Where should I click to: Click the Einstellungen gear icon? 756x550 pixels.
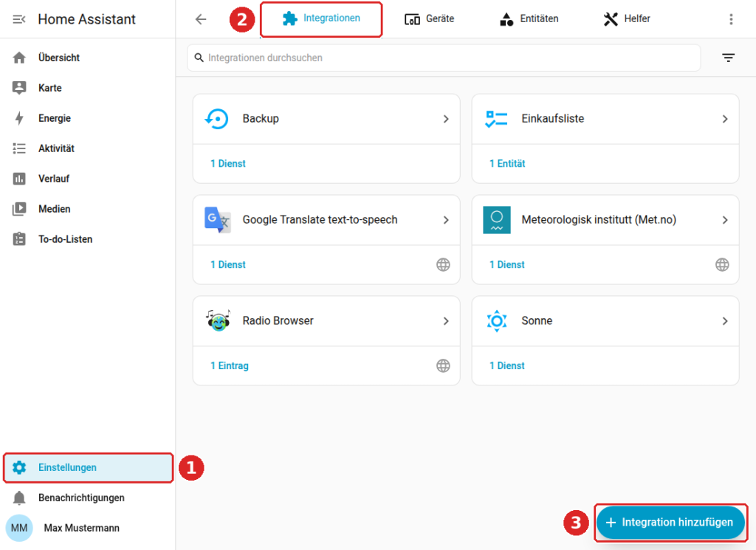19,467
